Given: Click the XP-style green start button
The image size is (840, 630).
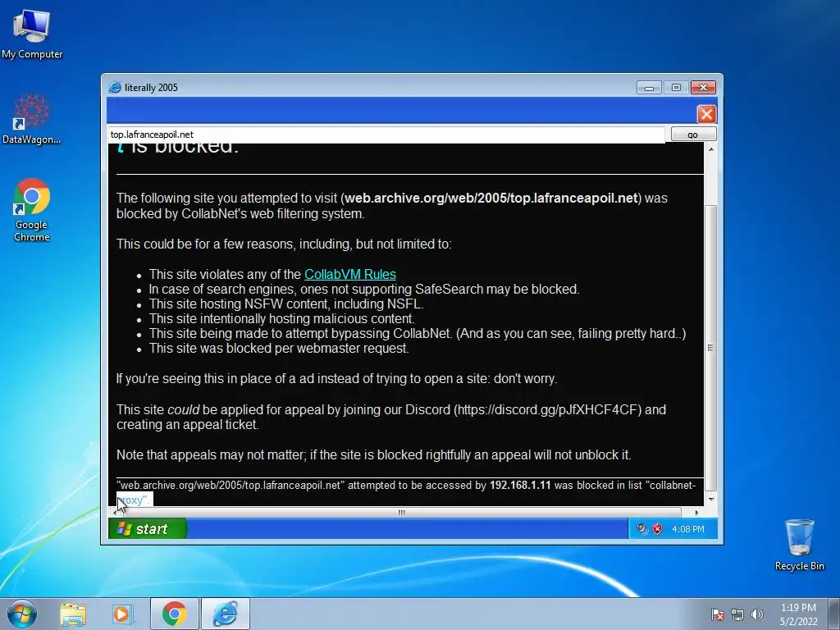Looking at the screenshot, I should pos(148,529).
